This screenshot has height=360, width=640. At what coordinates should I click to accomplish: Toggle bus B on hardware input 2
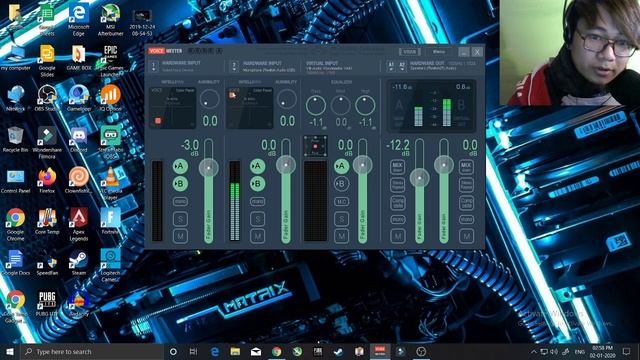click(x=257, y=184)
